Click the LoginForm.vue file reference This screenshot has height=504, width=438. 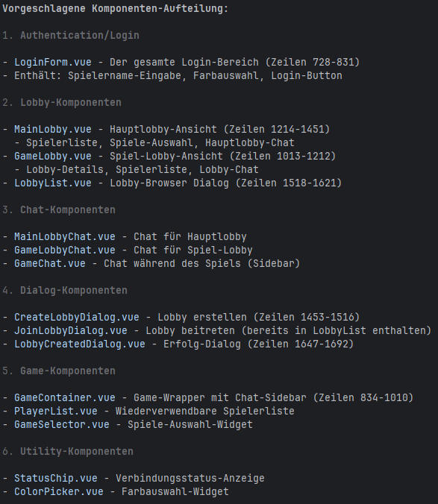click(53, 62)
